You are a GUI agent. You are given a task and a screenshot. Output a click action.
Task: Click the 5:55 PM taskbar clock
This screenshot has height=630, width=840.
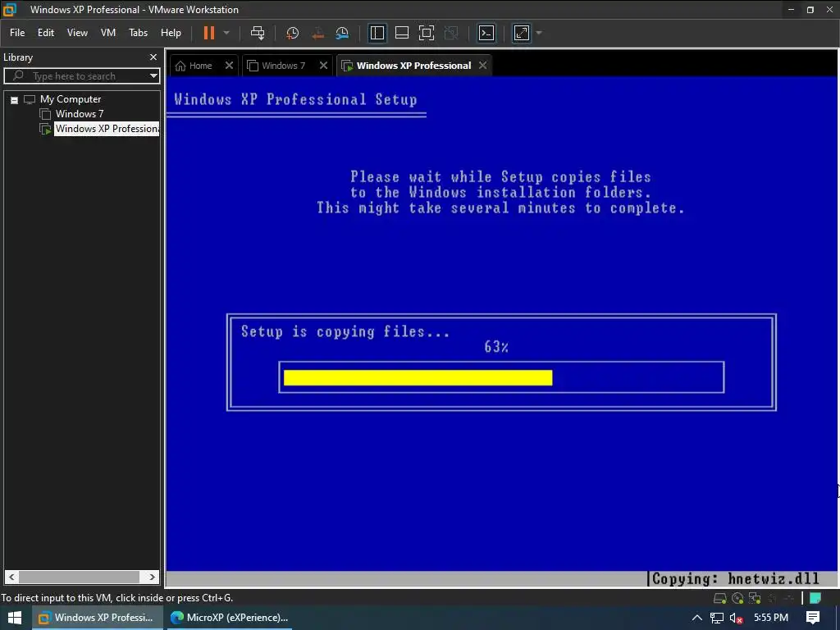coord(771,618)
